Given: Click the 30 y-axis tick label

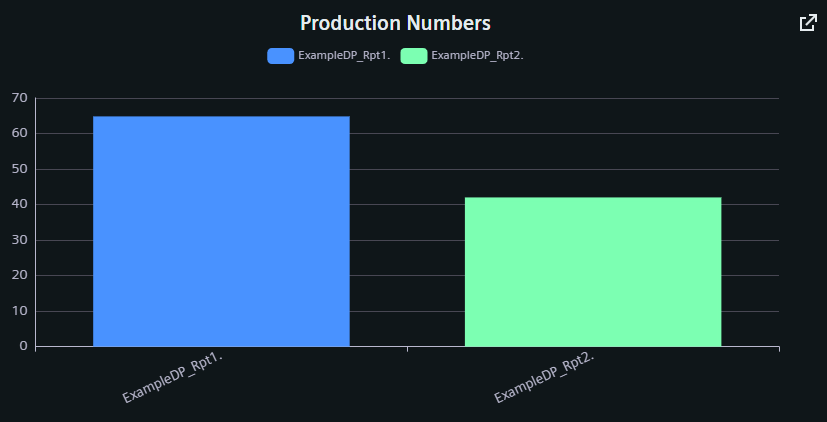Looking at the screenshot, I should pyautogui.click(x=18, y=240).
